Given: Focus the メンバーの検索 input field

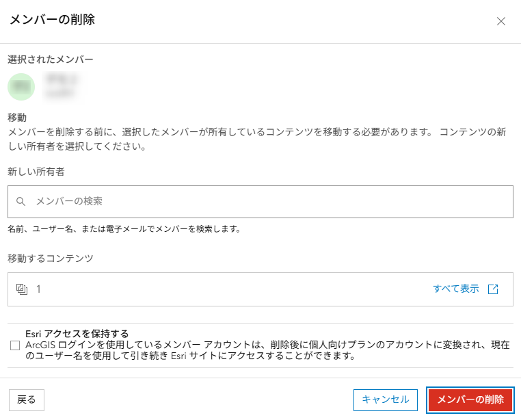Looking at the screenshot, I should (267, 202).
